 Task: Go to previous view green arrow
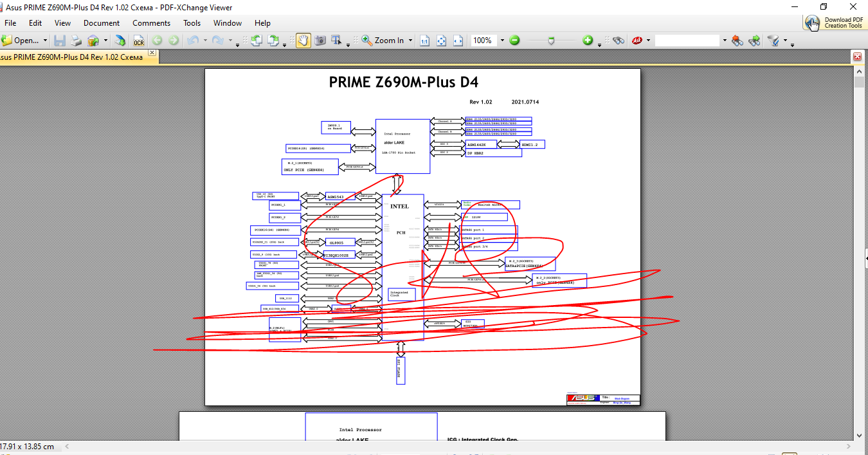pyautogui.click(x=158, y=41)
